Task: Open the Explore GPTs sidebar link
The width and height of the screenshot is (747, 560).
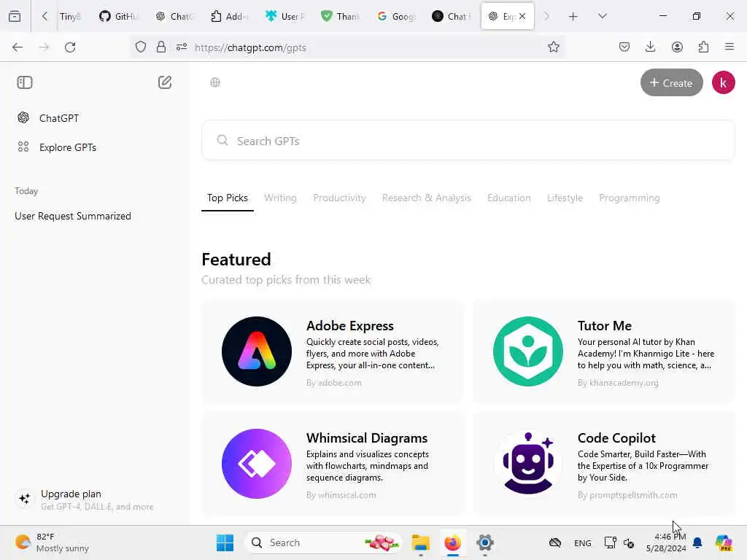Action: (x=68, y=147)
